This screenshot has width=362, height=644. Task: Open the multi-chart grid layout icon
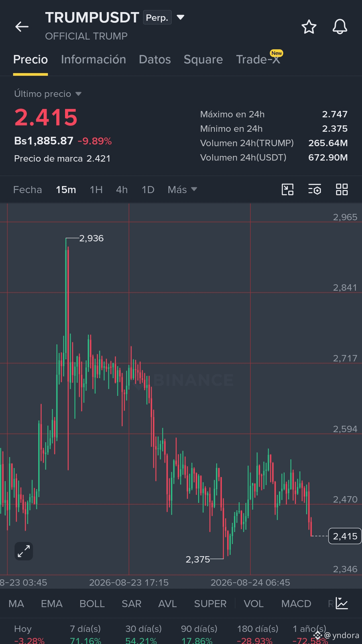(342, 189)
